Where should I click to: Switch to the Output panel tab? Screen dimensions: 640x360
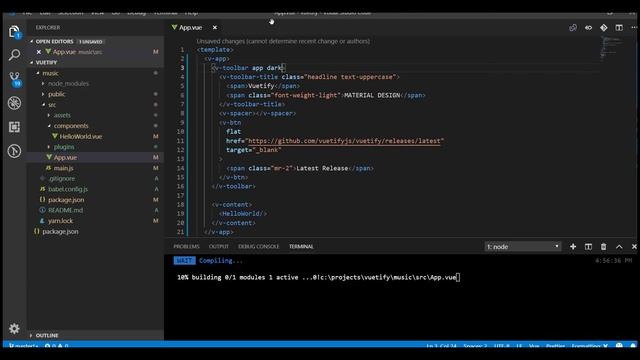tap(219, 247)
